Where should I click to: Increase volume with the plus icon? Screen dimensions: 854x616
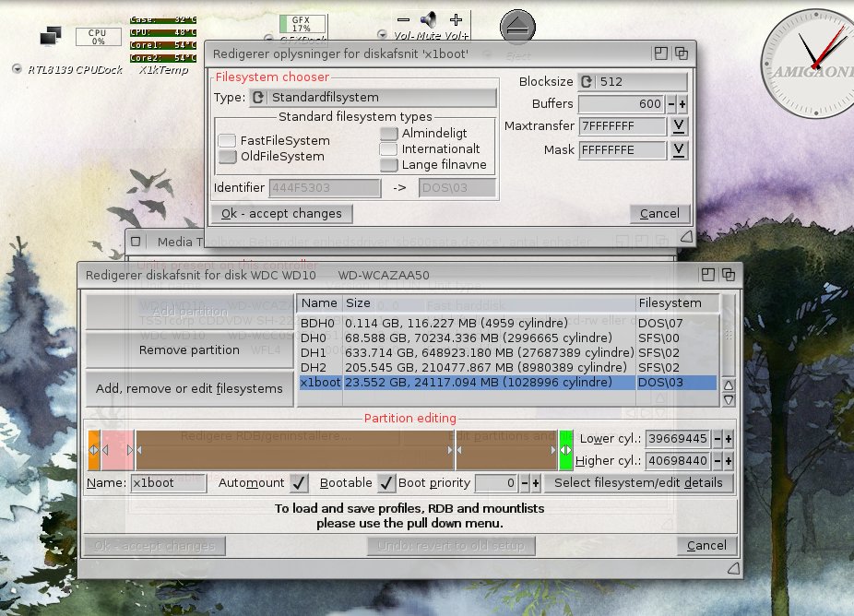pyautogui.click(x=456, y=19)
